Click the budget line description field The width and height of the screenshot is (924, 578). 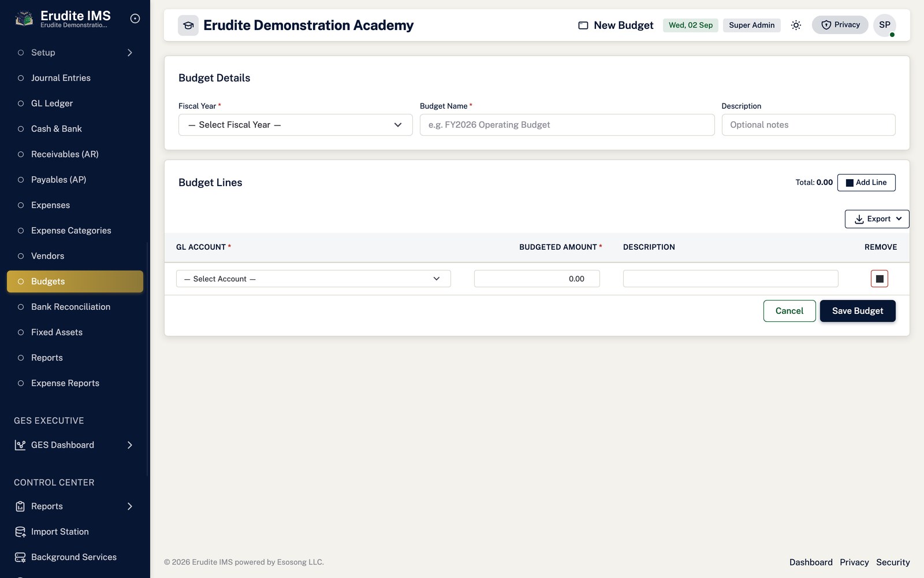tap(731, 279)
